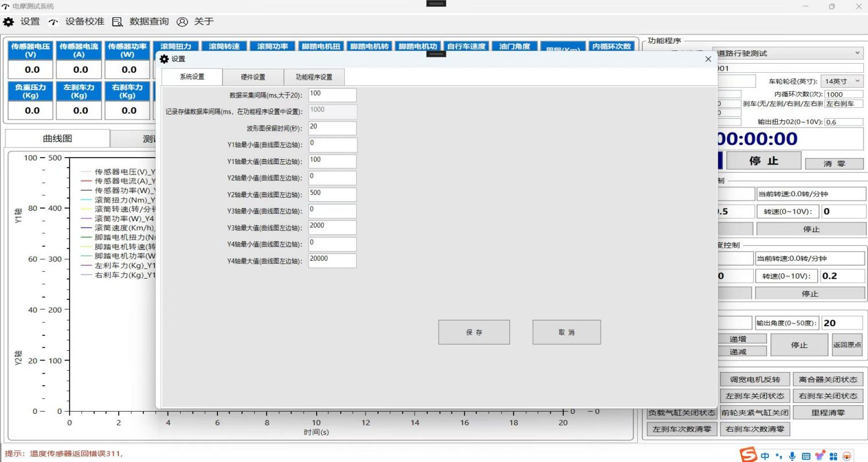Open the 功能程序设置 tab
This screenshot has height=462, width=868.
point(314,77)
